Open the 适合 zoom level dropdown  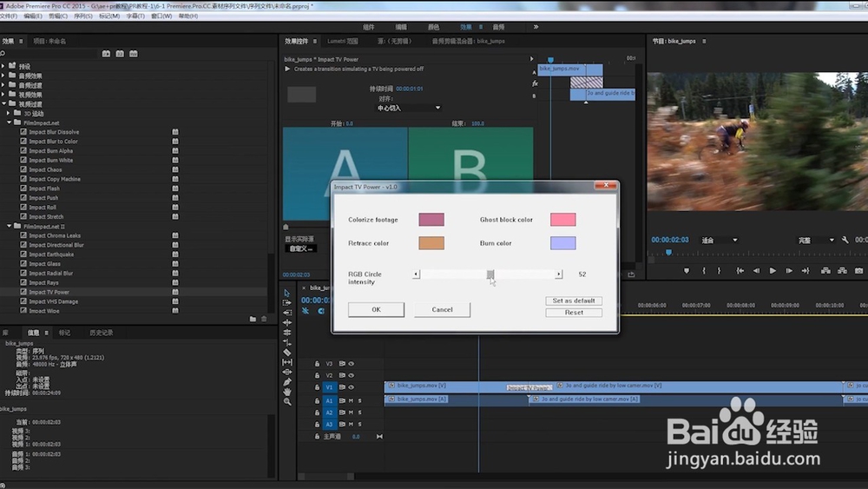[x=720, y=241]
